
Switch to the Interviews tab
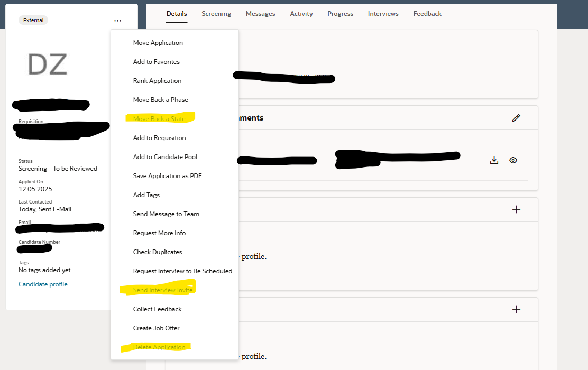(383, 14)
